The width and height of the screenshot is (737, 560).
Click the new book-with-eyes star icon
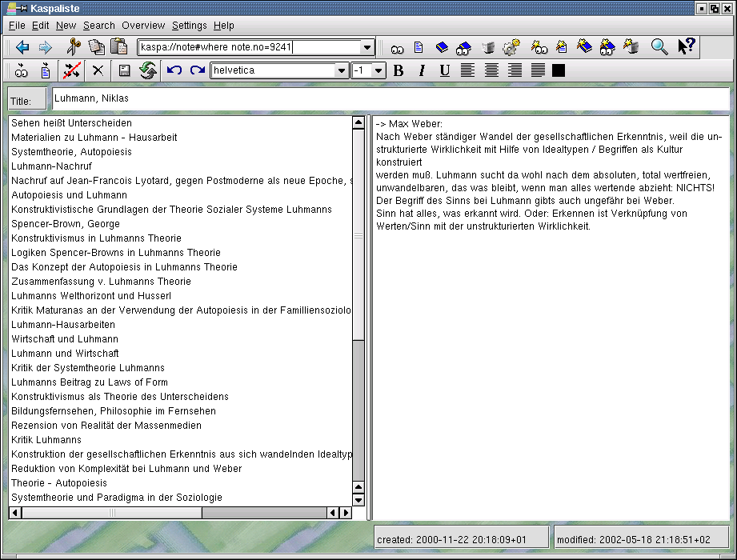(607, 47)
